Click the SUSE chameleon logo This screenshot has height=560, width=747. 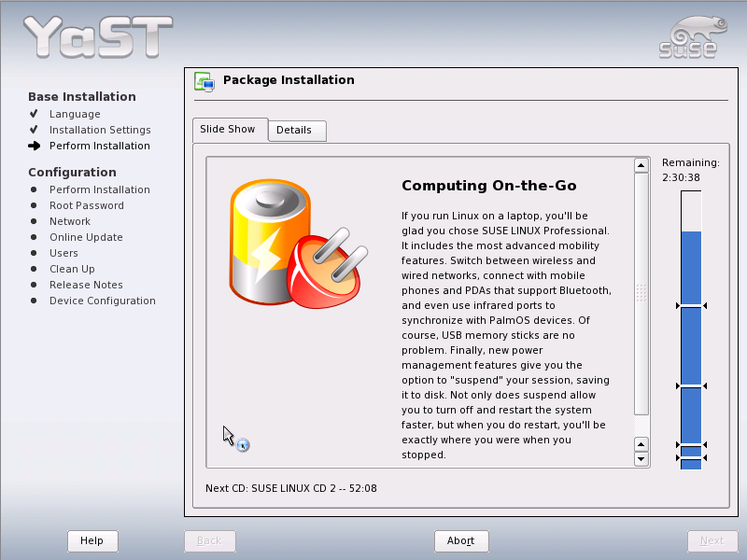693,37
